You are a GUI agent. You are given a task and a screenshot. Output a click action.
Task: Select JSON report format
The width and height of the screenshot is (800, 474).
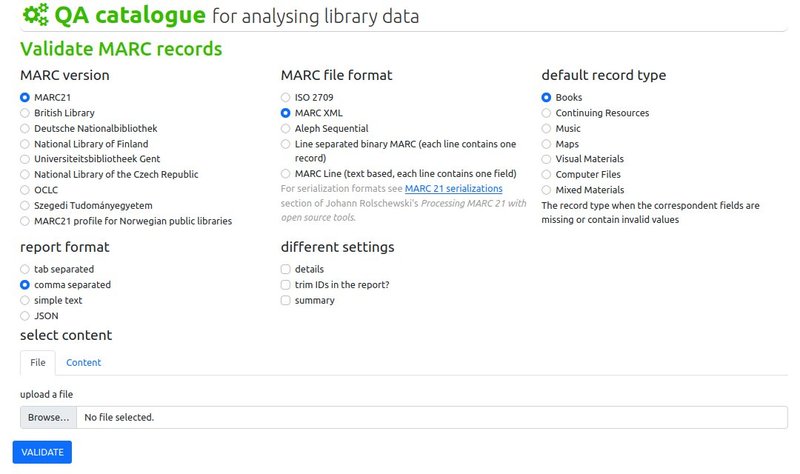coord(24,316)
